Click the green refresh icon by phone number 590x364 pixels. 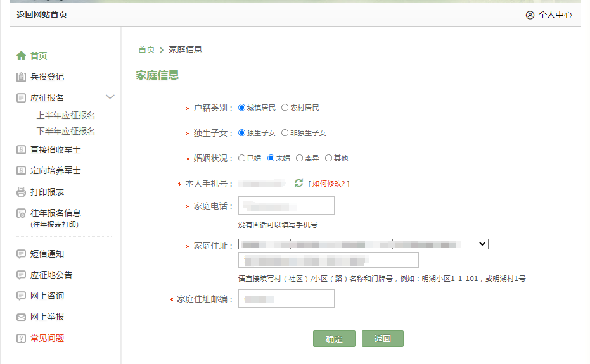298,184
